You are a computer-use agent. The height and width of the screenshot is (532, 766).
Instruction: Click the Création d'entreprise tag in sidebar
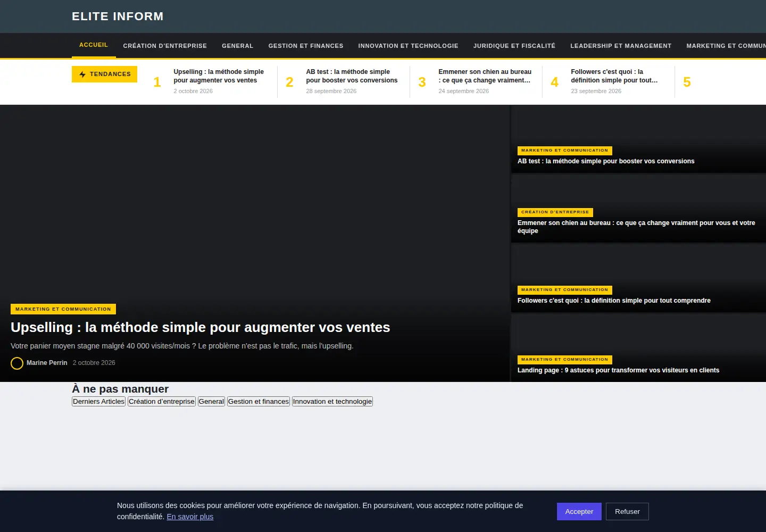(x=555, y=212)
